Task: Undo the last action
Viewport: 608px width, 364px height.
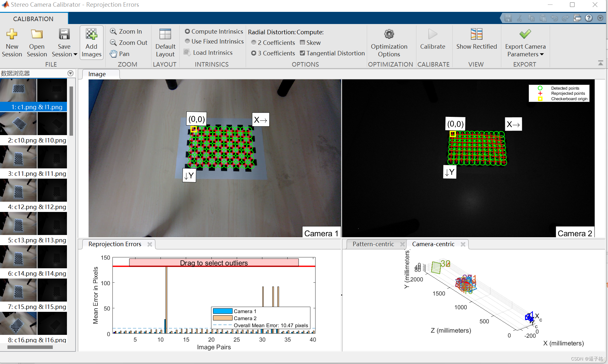Action: point(554,18)
